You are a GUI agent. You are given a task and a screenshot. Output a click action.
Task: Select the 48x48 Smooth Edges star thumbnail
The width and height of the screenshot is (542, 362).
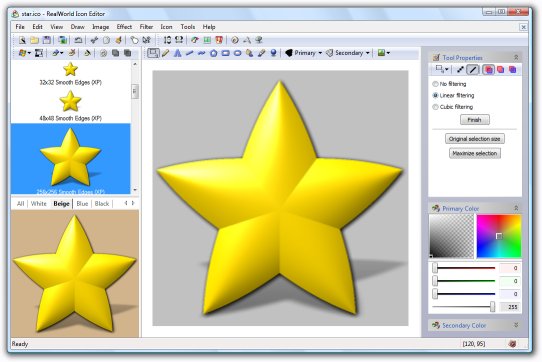(70, 106)
